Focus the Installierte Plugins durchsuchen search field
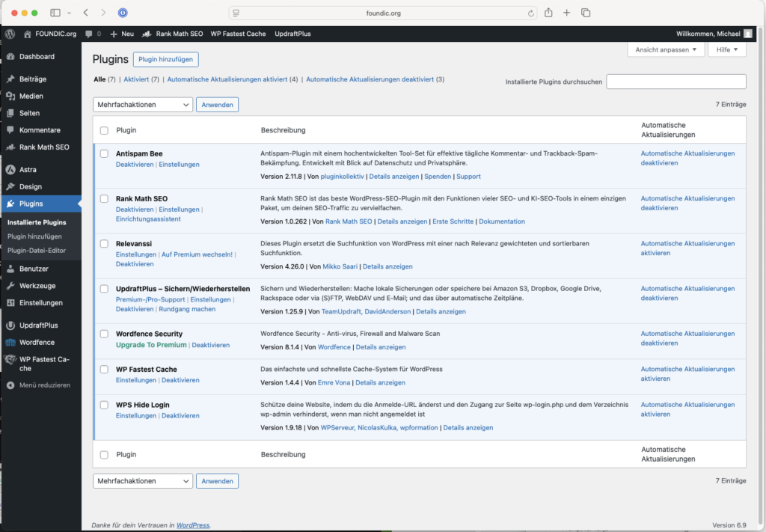This screenshot has height=532, width=766. coord(675,82)
